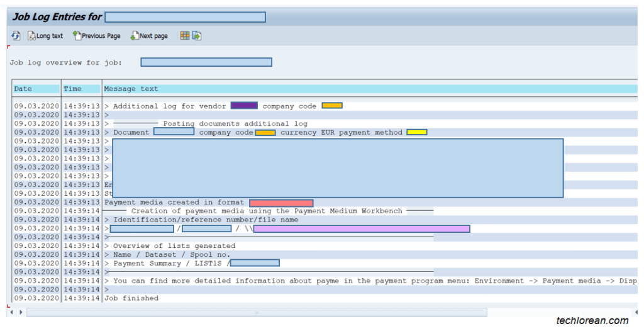Click the time cell in the 'Job finished' row
644x331 pixels.
click(81, 298)
